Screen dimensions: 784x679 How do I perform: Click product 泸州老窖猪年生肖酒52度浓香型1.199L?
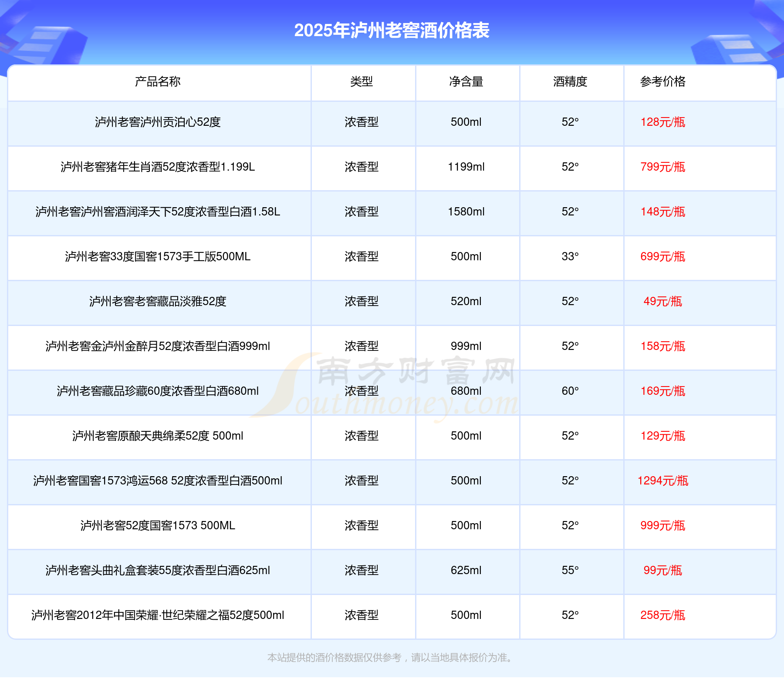point(158,167)
